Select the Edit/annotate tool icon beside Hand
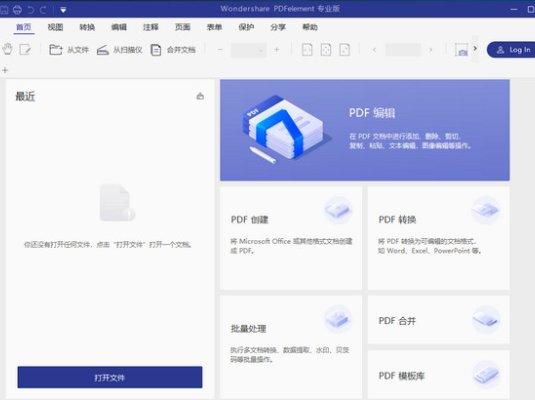 (25, 49)
